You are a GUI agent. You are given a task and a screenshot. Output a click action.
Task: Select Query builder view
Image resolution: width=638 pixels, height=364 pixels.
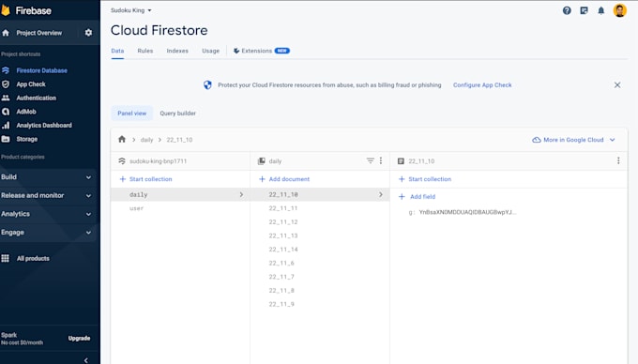tap(178, 114)
